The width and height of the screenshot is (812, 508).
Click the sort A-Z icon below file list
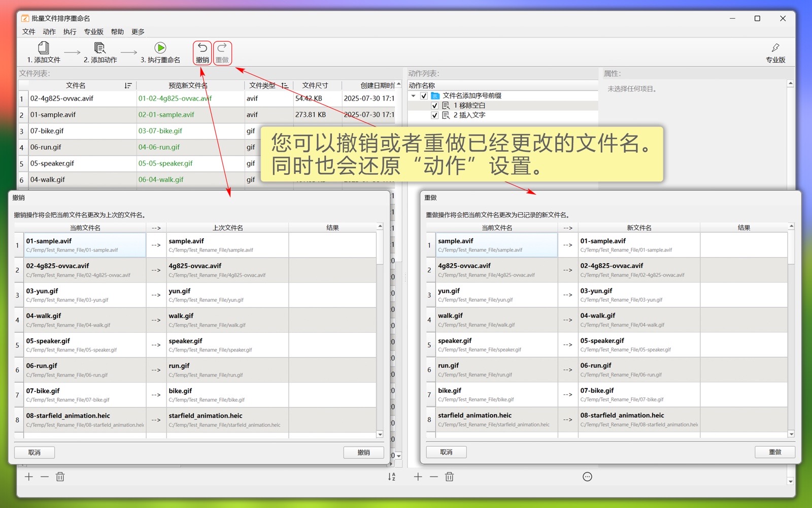[391, 477]
